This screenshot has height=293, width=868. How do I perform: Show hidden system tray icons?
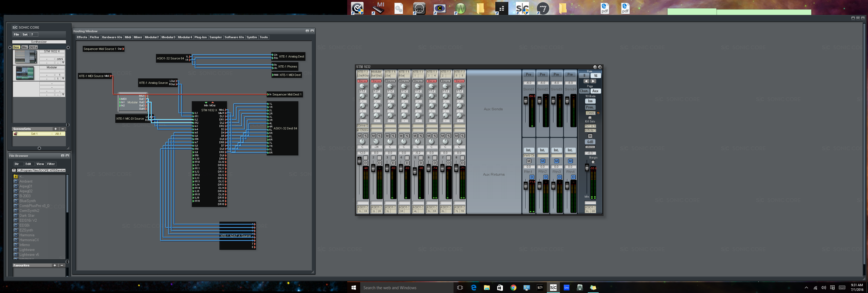806,288
